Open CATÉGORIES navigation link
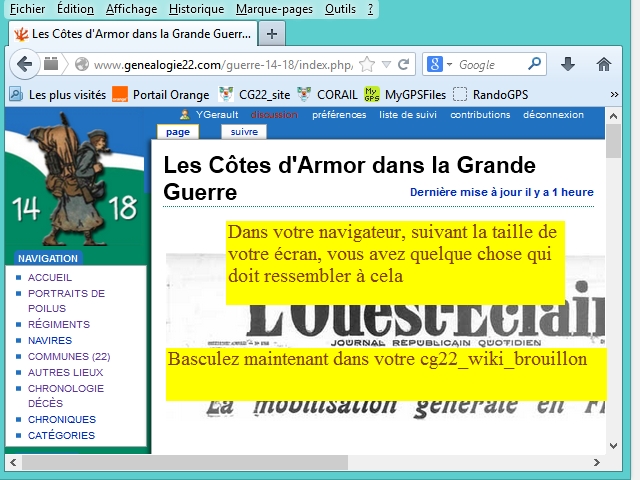The width and height of the screenshot is (640, 480). tap(61, 436)
